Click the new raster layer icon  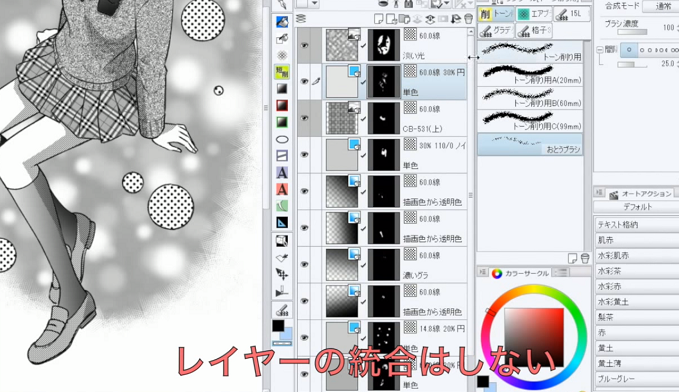379,19
